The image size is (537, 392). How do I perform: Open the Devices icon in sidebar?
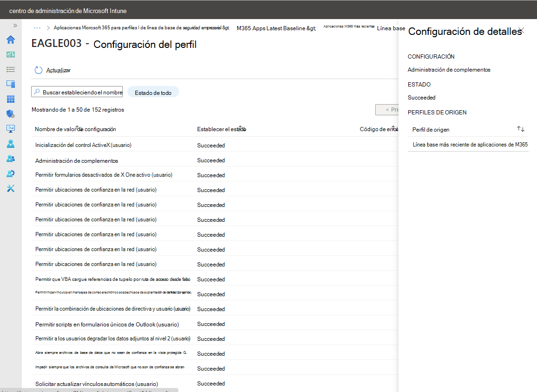11,84
